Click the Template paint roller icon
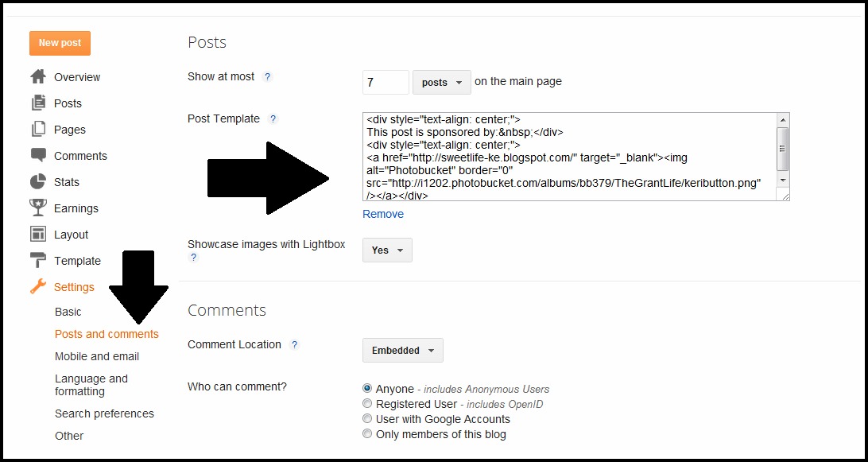The width and height of the screenshot is (868, 462). (x=38, y=261)
